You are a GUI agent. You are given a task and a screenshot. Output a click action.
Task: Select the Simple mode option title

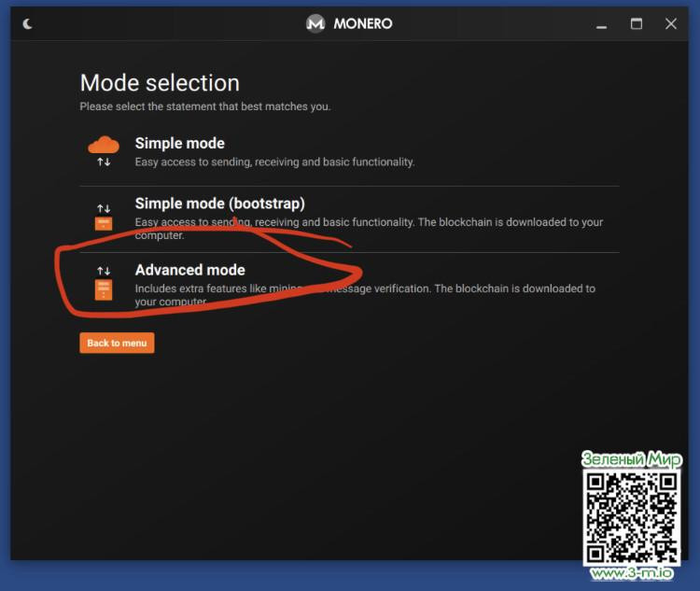(x=179, y=144)
